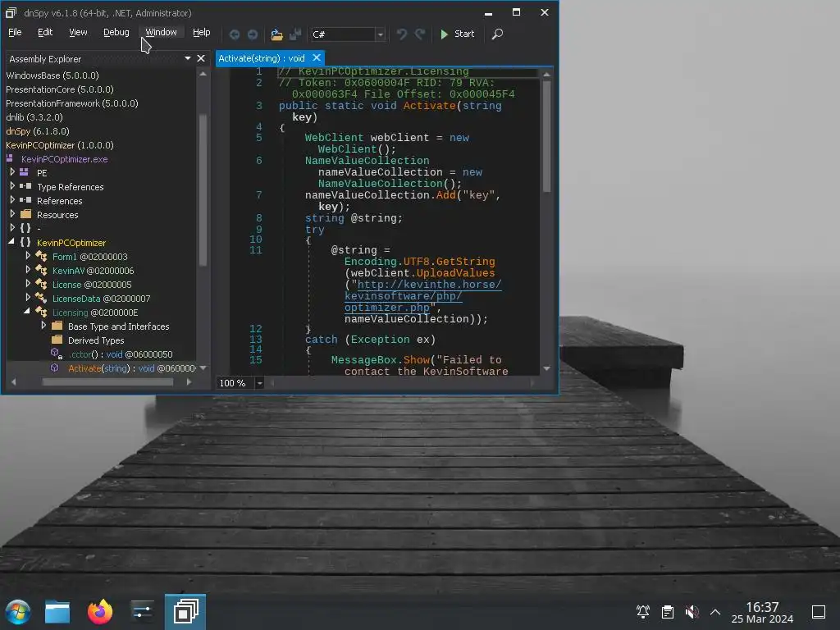
Task: Click the KevinPCOptimizer.exe module icon
Action: 10,158
